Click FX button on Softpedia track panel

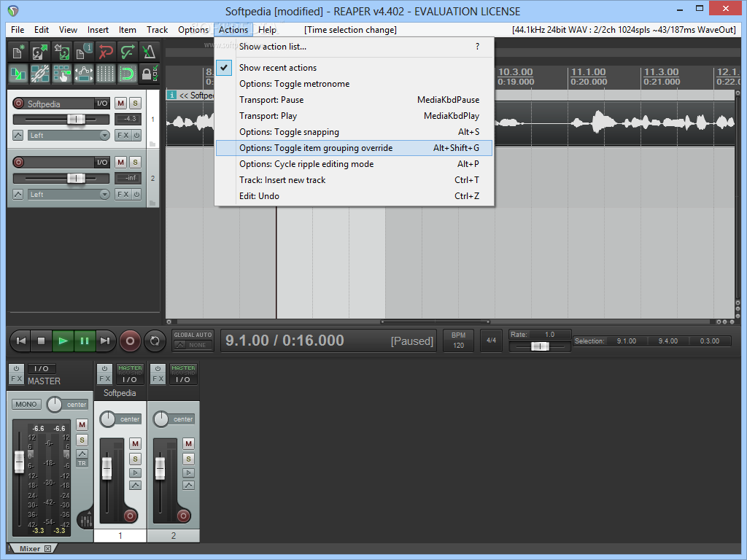click(123, 135)
